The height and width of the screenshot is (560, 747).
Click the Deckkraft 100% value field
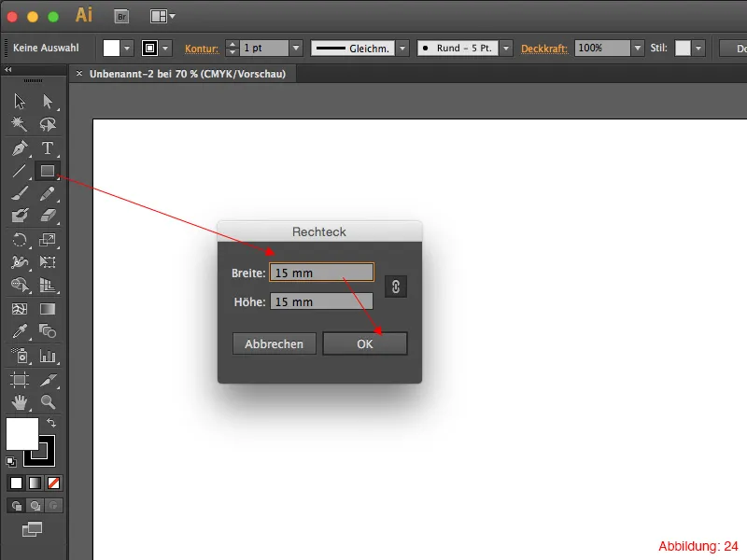click(602, 49)
